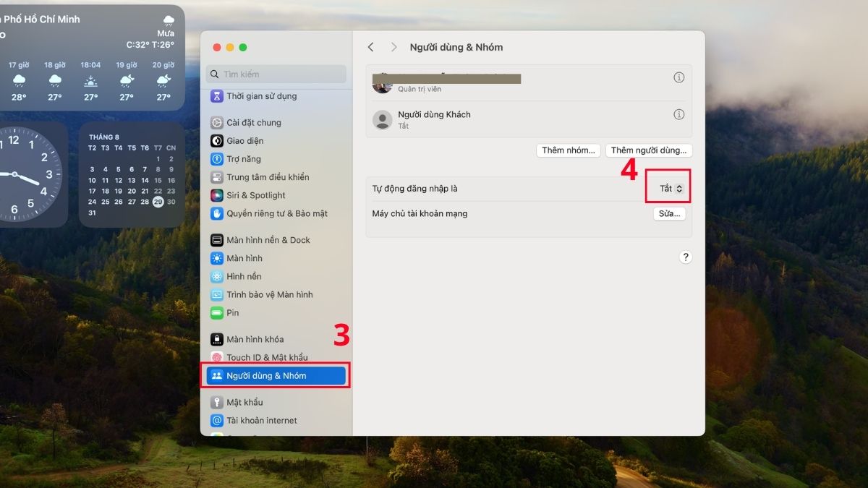Open Touch ID & Mật khẩu label
The image size is (868, 488).
[x=267, y=357]
